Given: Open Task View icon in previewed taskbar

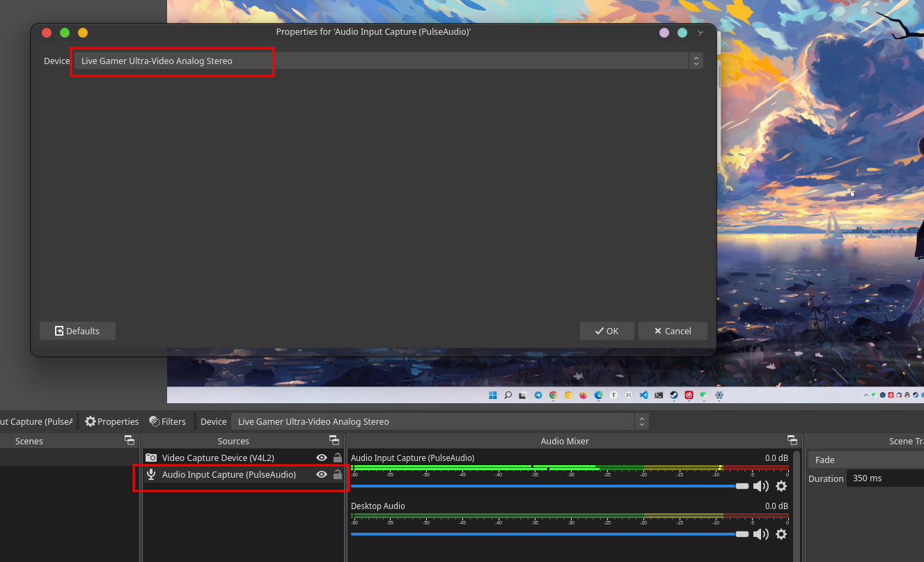Looking at the screenshot, I should [523, 395].
